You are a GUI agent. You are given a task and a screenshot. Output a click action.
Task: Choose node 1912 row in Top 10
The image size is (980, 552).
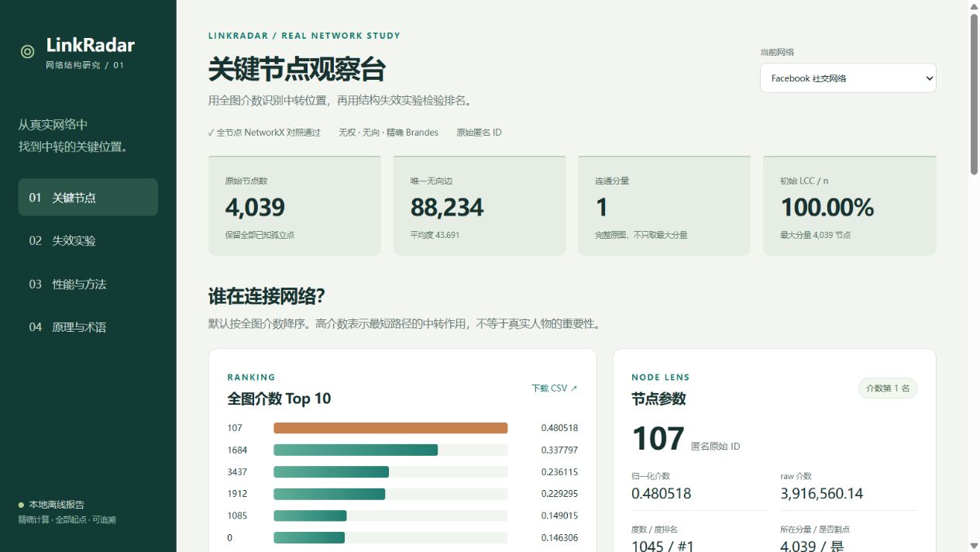[x=403, y=494]
